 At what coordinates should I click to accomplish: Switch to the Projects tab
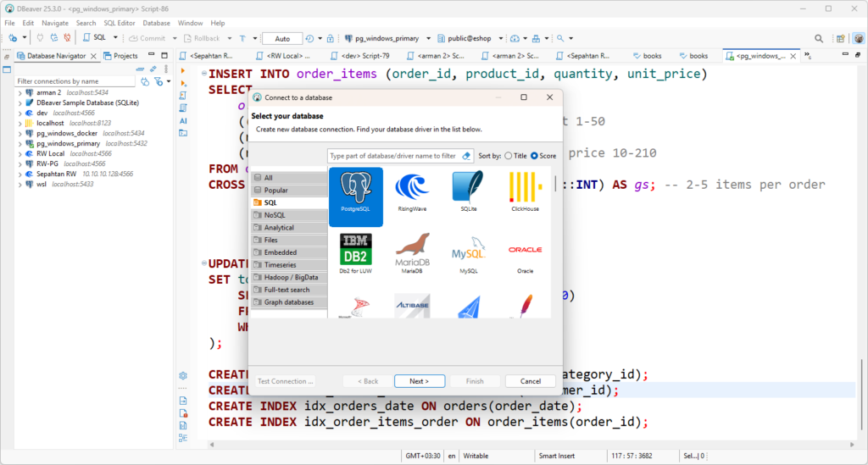pyautogui.click(x=120, y=56)
